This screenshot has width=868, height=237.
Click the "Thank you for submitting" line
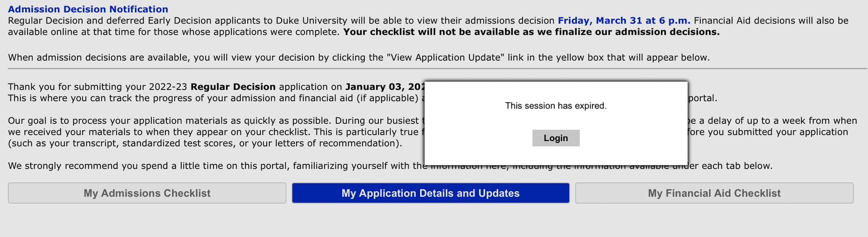coord(216,87)
